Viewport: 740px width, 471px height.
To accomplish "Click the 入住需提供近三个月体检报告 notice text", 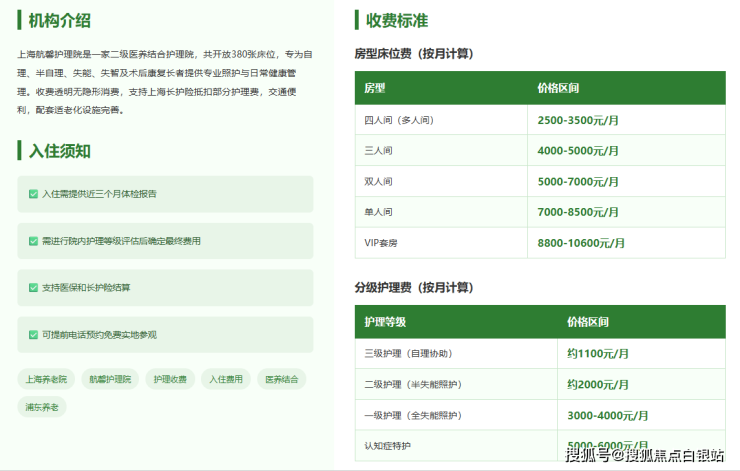I will [x=99, y=194].
